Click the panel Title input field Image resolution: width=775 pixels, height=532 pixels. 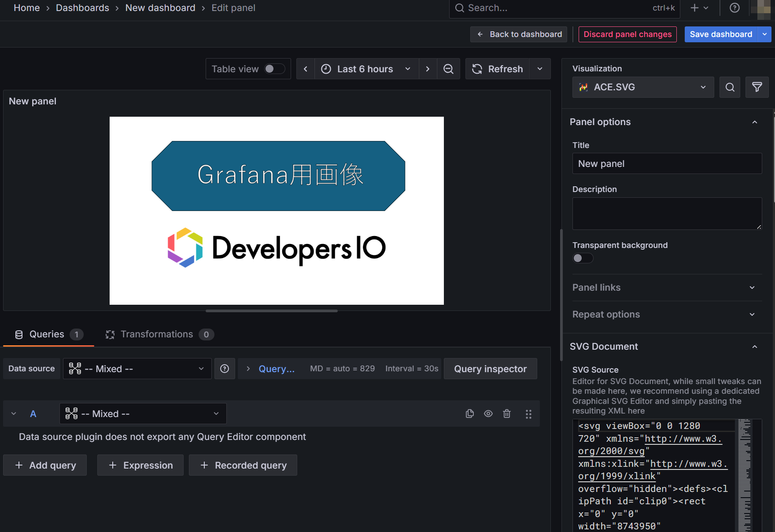[x=667, y=163]
